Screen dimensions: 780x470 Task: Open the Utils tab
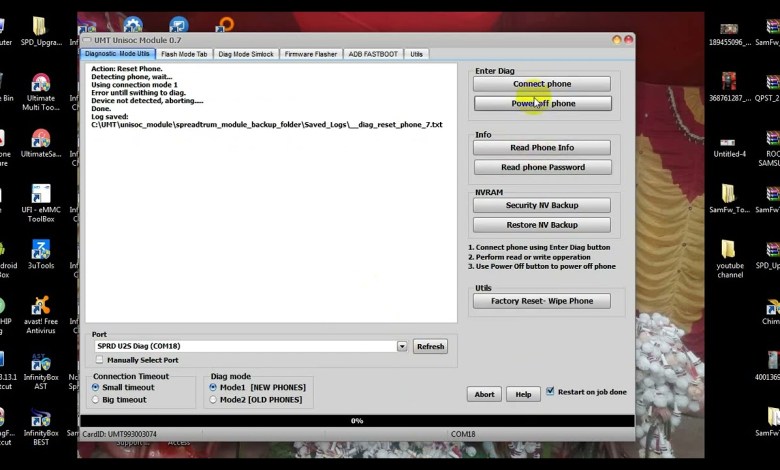coord(416,54)
